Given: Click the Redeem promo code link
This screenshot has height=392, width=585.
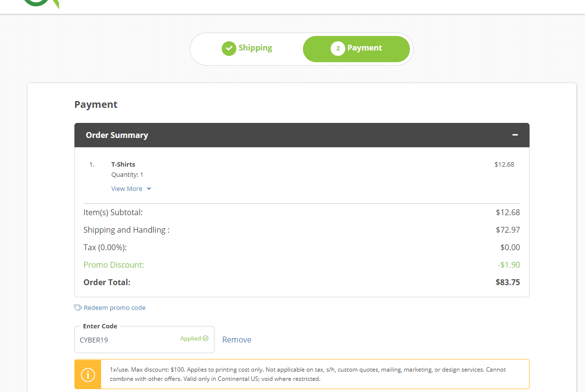Looking at the screenshot, I should pos(115,307).
